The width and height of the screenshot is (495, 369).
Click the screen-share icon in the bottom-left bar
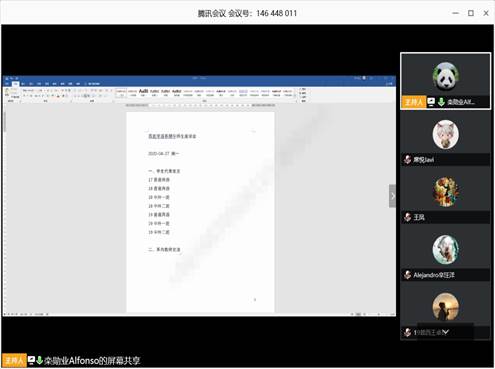[x=31, y=360]
